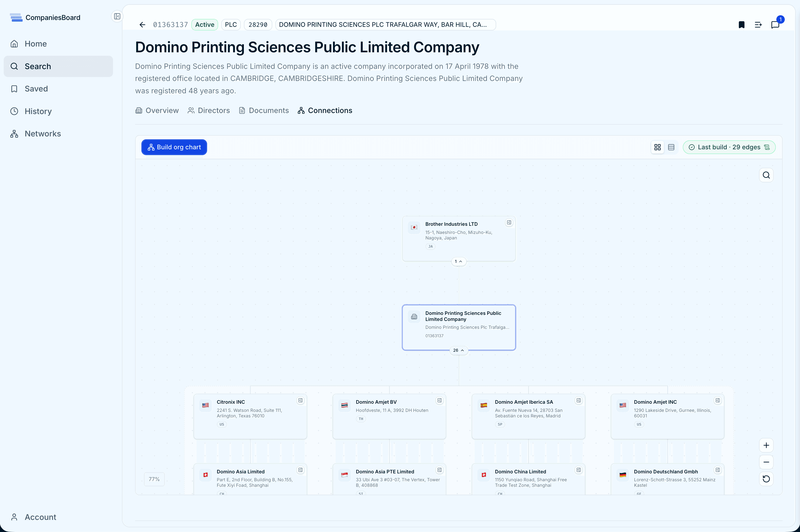Screen dimensions: 800x532
Task: Click the Japan flag on Brother Industries
Action: tap(414, 227)
